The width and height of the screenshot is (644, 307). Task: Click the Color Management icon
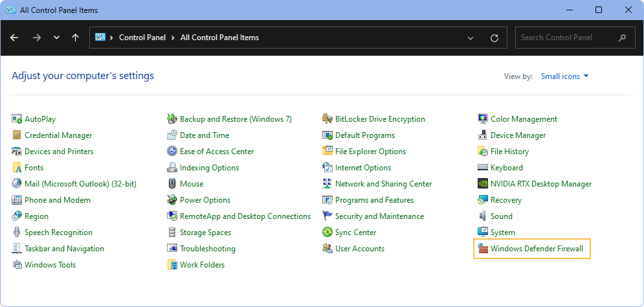483,119
